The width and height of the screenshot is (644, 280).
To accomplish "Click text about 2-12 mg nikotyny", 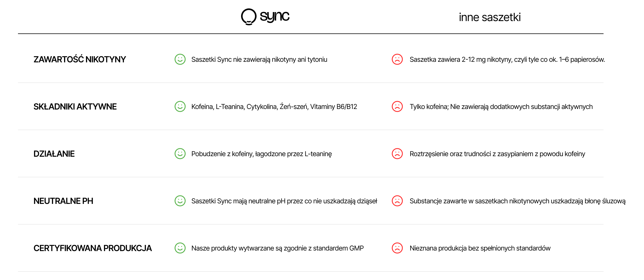I will [507, 60].
